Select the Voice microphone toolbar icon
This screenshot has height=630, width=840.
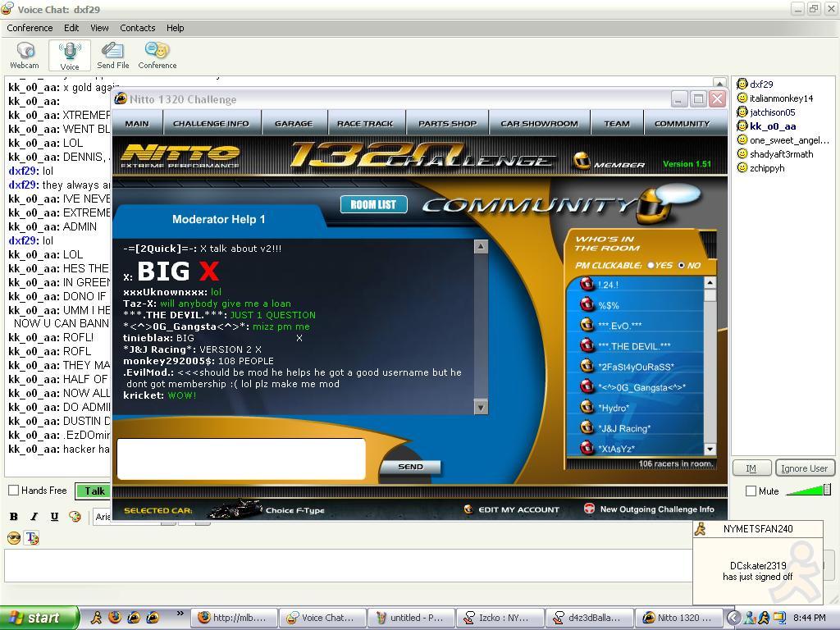coord(70,55)
